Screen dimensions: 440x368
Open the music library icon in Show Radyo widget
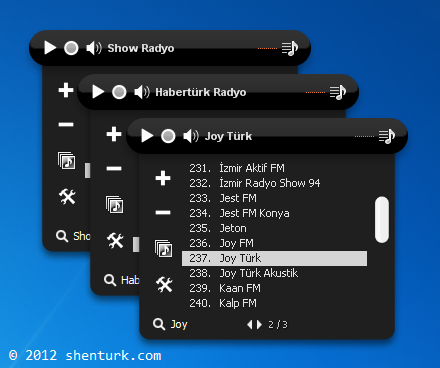point(67,161)
